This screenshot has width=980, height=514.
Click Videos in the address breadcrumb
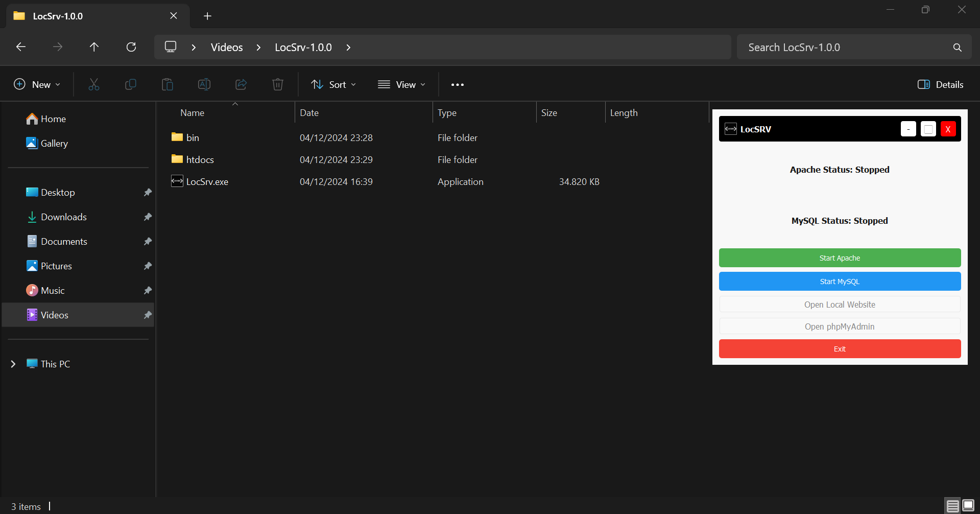click(227, 48)
